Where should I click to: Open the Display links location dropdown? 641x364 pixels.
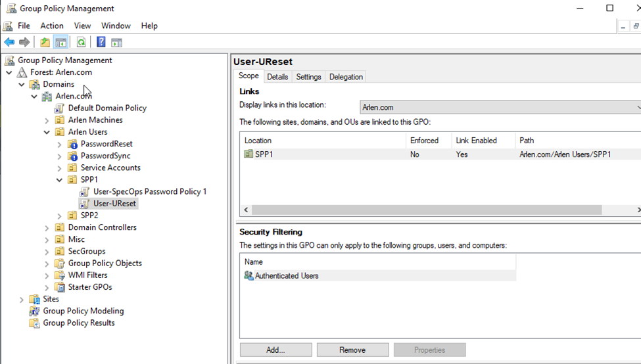pyautogui.click(x=500, y=108)
